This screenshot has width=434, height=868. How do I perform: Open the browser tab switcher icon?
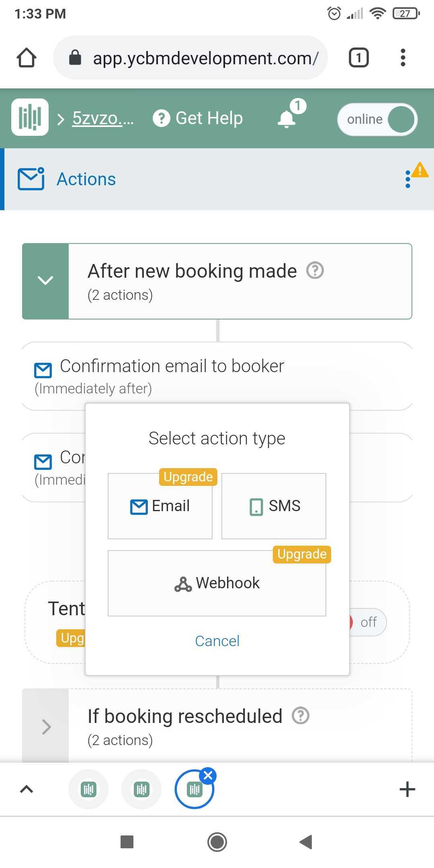click(358, 57)
